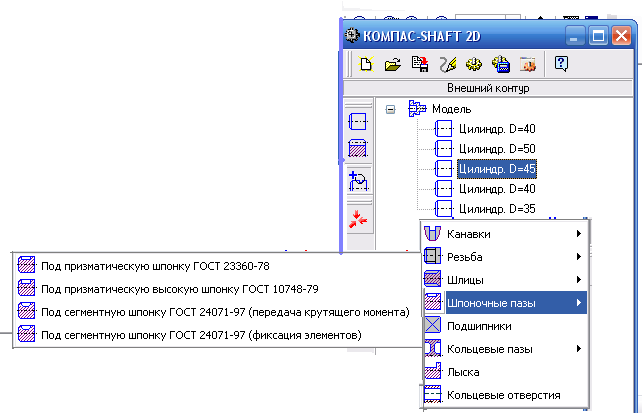This screenshot has height=413, width=642.
Task: Select Цилиндр. D=50 tree item
Action: coord(497,149)
